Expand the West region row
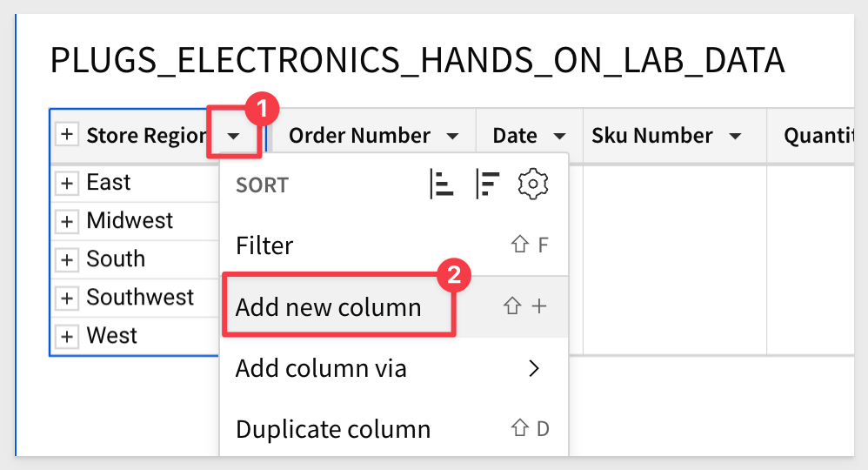 pyautogui.click(x=67, y=336)
